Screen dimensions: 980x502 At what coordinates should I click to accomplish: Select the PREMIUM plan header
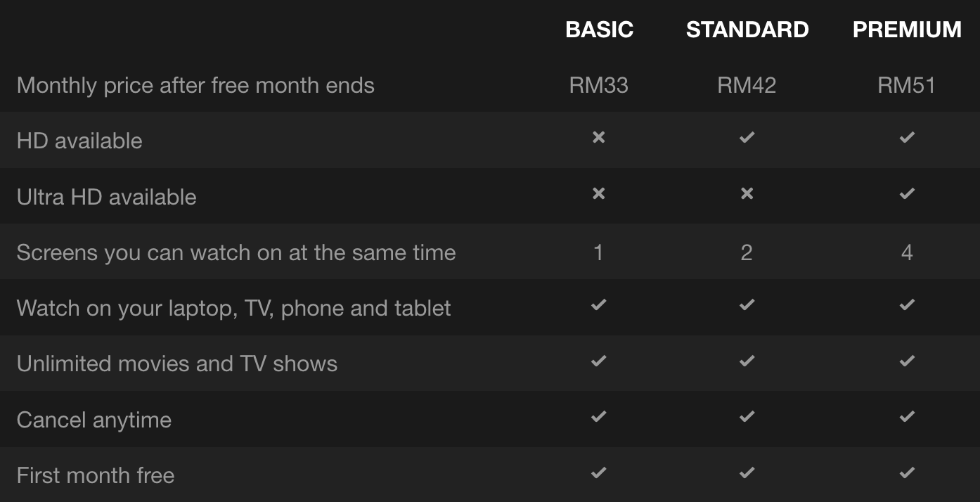pyautogui.click(x=907, y=30)
